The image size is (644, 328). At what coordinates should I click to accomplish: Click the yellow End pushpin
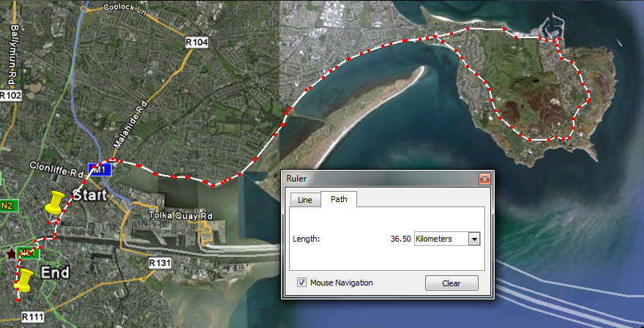[24, 280]
